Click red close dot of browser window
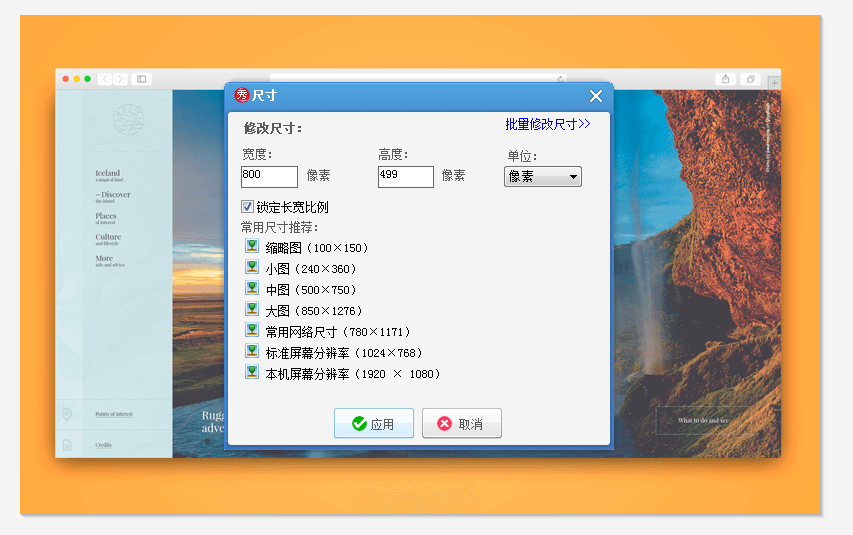Image resolution: width=853 pixels, height=535 pixels. tap(66, 79)
